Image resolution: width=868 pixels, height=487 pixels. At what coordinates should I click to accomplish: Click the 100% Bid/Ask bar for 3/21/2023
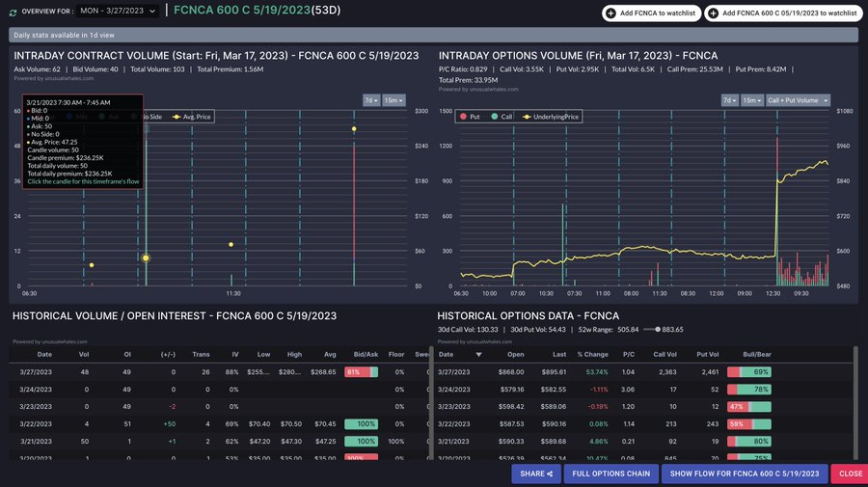pyautogui.click(x=361, y=441)
